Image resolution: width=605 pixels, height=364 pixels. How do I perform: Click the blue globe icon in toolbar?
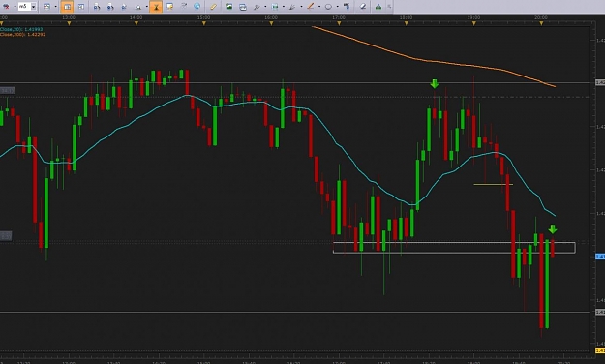197,6
